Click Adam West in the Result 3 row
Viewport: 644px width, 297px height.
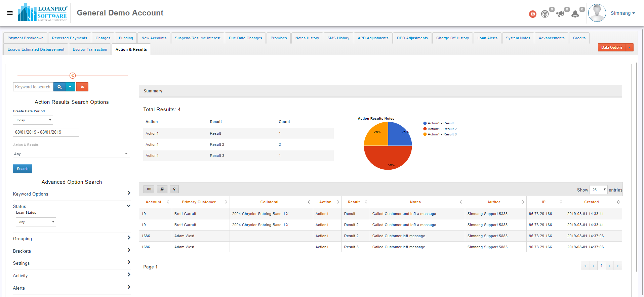point(184,247)
